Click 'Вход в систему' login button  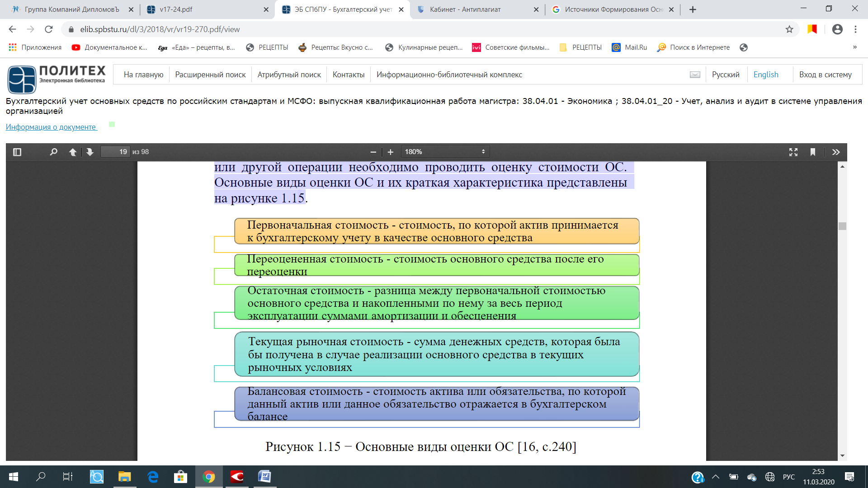pyautogui.click(x=825, y=75)
